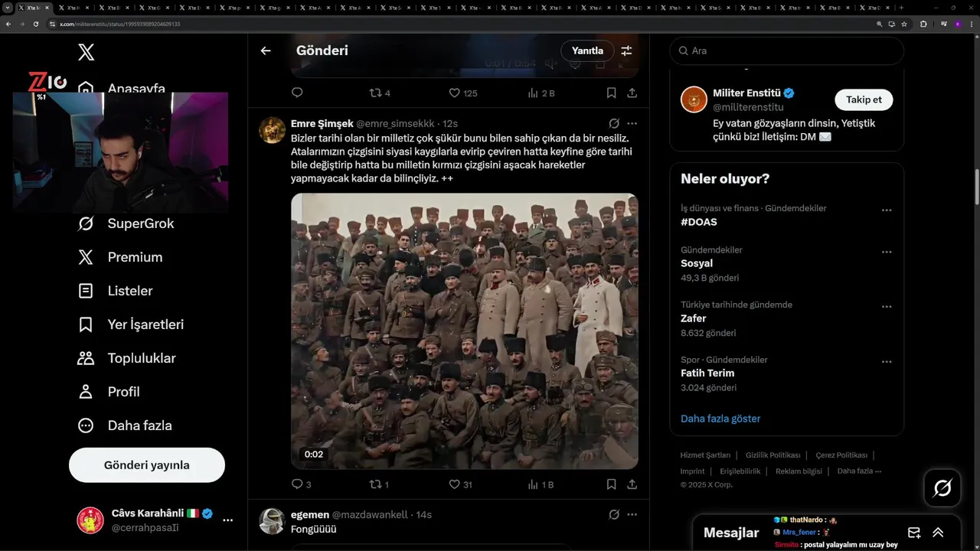Click the X logo in the sidebar
Viewport: 980px width, 551px height.
point(86,52)
